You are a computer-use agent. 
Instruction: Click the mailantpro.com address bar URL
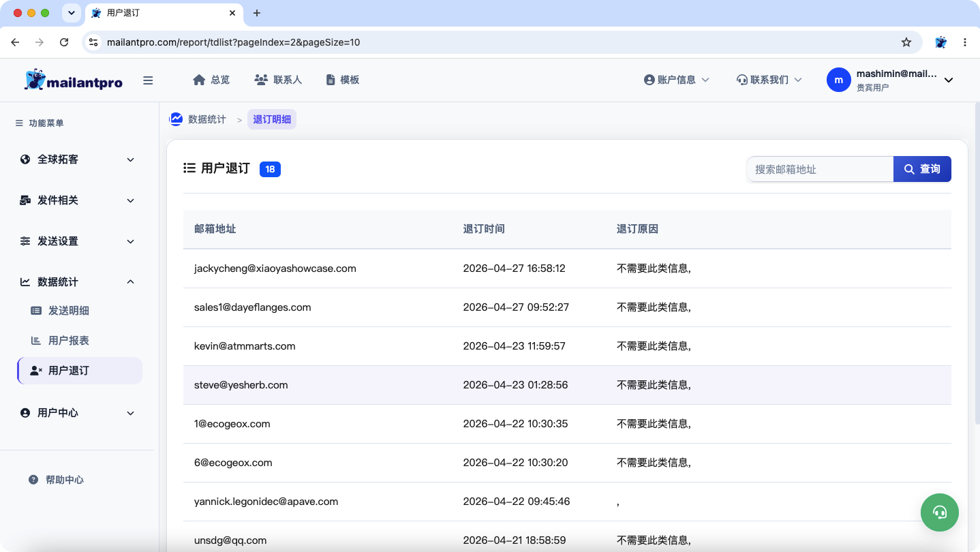pyautogui.click(x=234, y=42)
